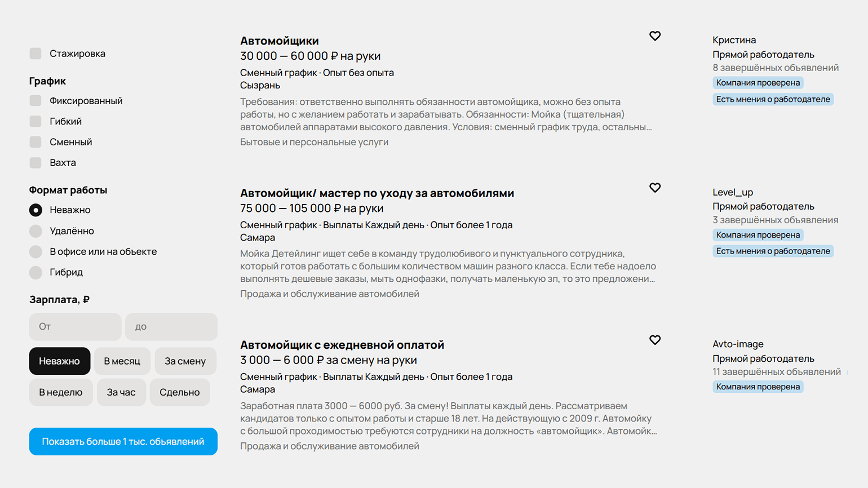Choose the Гибрид radio option
The image size is (868, 488).
coord(36,272)
